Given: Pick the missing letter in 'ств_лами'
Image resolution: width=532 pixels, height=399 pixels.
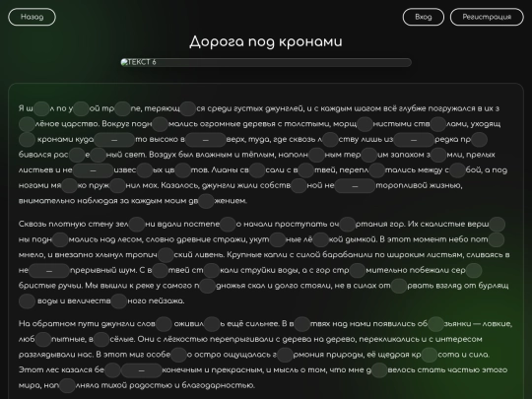Looking at the screenshot, I should (x=437, y=124).
